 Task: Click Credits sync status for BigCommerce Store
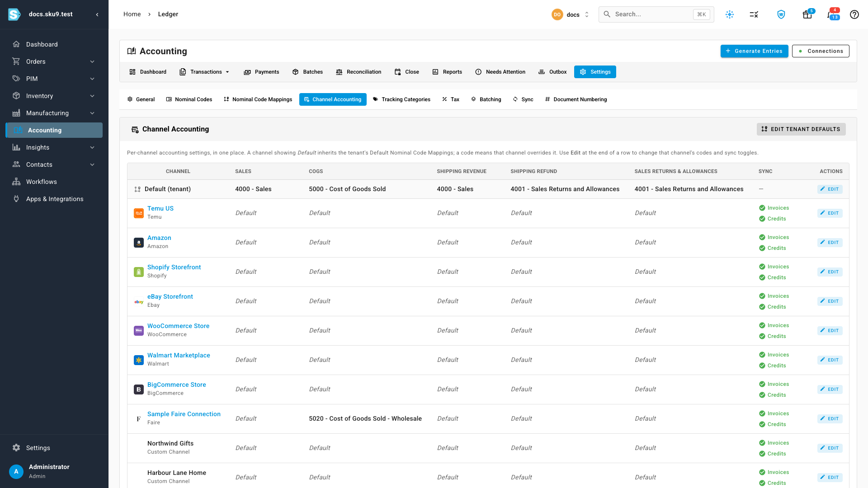point(773,395)
